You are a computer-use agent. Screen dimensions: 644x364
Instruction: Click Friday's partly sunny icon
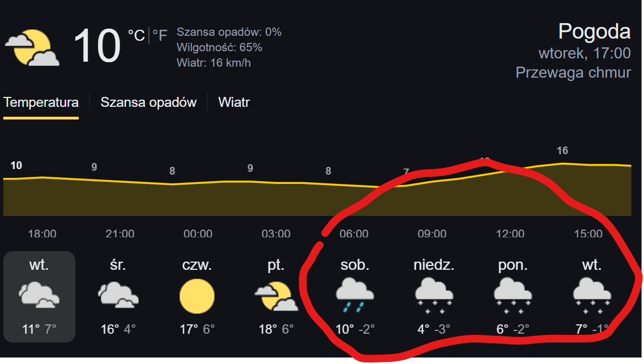pyautogui.click(x=276, y=296)
